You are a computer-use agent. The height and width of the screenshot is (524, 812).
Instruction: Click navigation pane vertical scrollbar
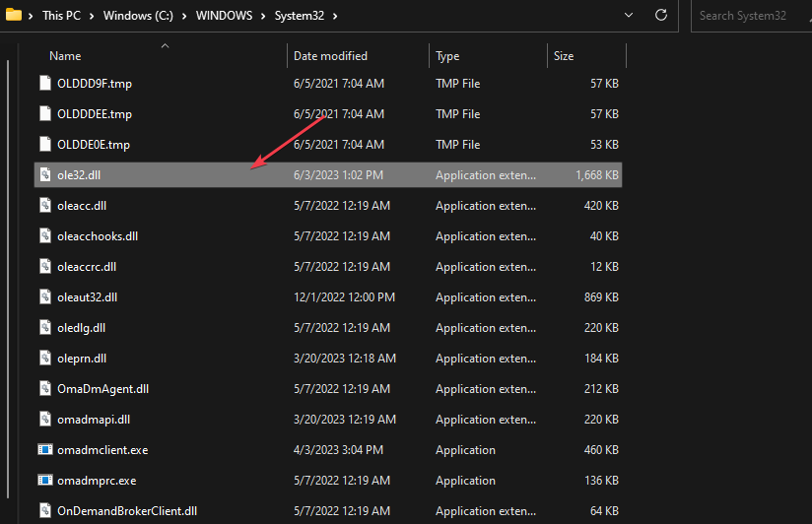coord(8,280)
